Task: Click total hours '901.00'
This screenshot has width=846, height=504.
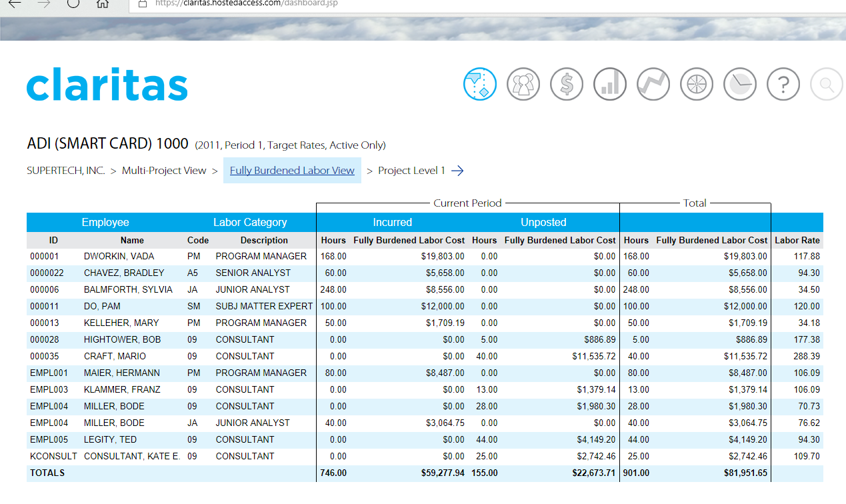Action: 637,473
